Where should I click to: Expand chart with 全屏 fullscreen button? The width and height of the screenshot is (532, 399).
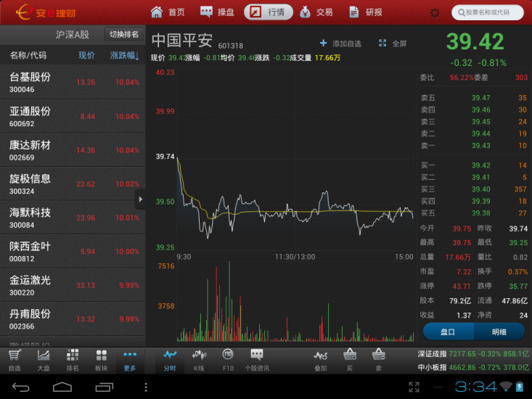(x=393, y=44)
